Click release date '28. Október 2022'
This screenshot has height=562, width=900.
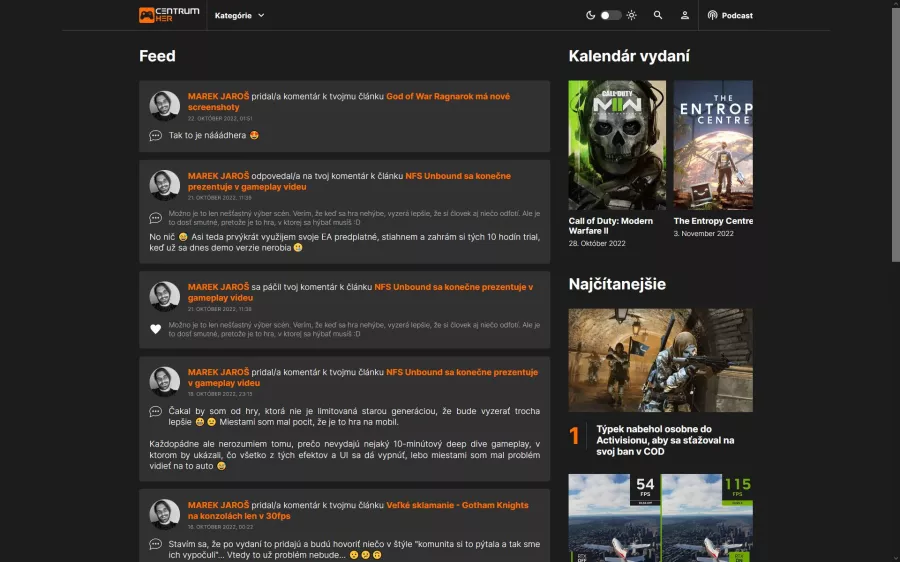click(x=597, y=243)
